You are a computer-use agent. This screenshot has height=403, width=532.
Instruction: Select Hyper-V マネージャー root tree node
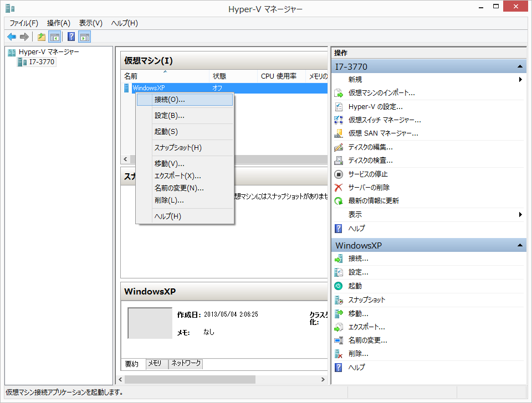pyautogui.click(x=43, y=52)
